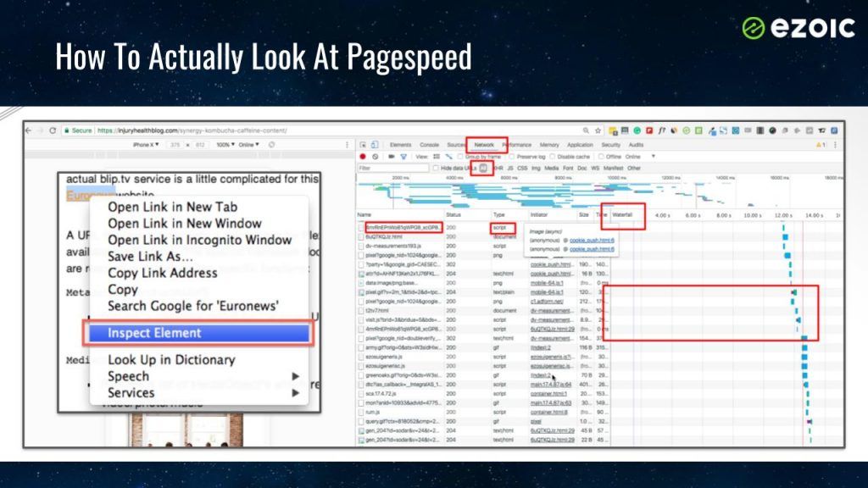Open the iPhone X device dropdown
868x488 pixels.
146,144
